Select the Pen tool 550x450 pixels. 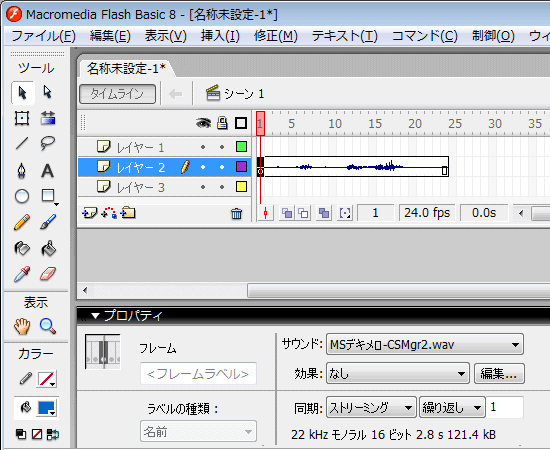(22, 171)
